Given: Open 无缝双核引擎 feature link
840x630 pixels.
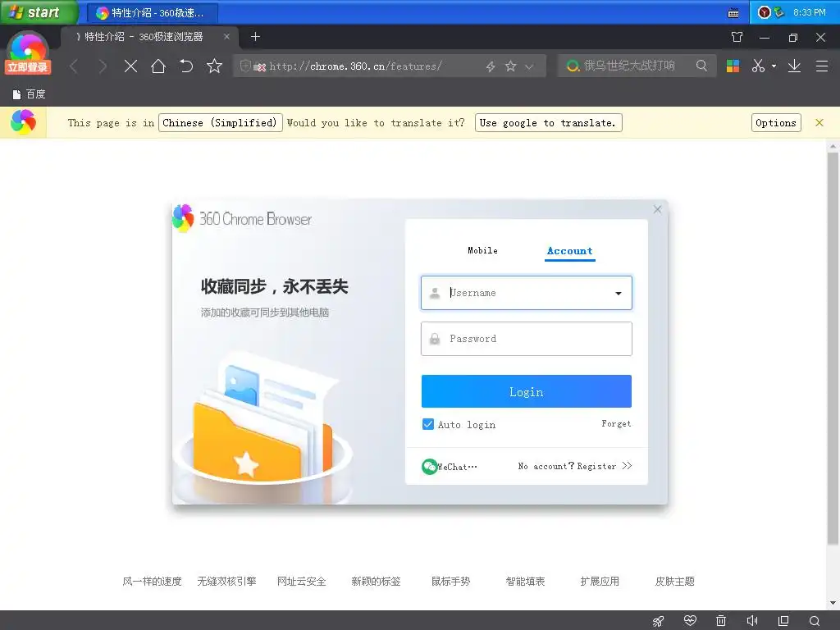Looking at the screenshot, I should click(x=226, y=582).
